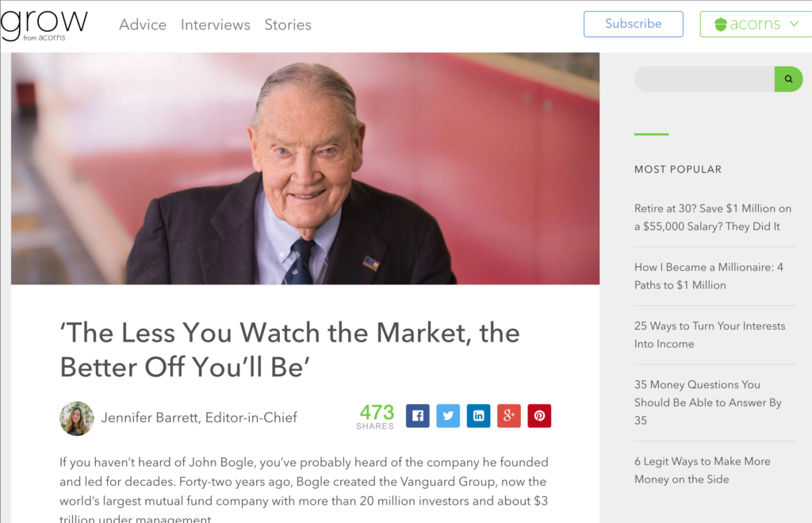Click the acorn icon in the acorns button
Screen dimensions: 812x523
click(x=720, y=25)
